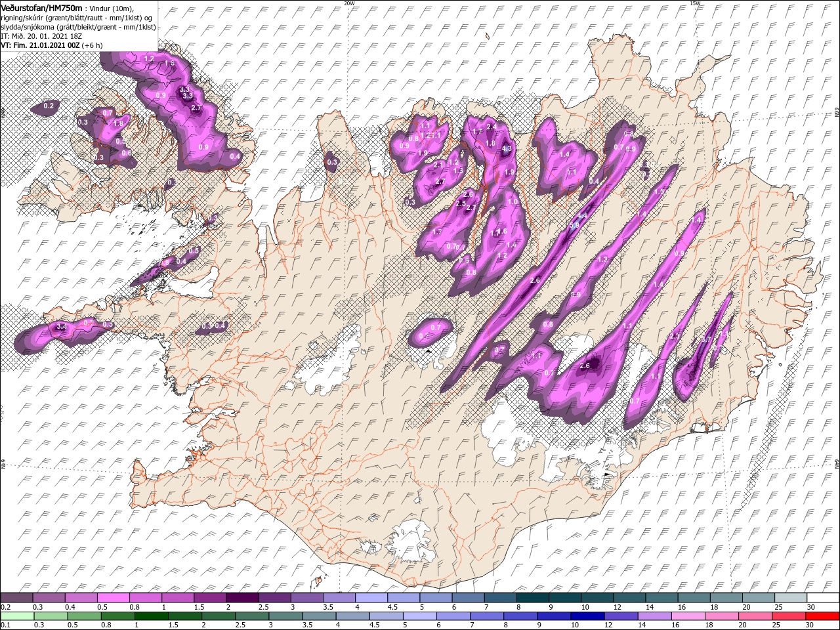This screenshot has height=630, width=840.
Task: Pick the dark teal swatch between 8 and 9 upper row
Action: coord(532,597)
